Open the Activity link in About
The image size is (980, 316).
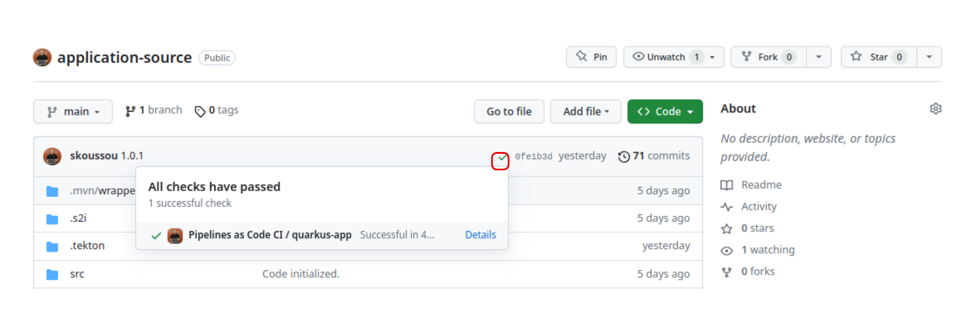coord(759,207)
